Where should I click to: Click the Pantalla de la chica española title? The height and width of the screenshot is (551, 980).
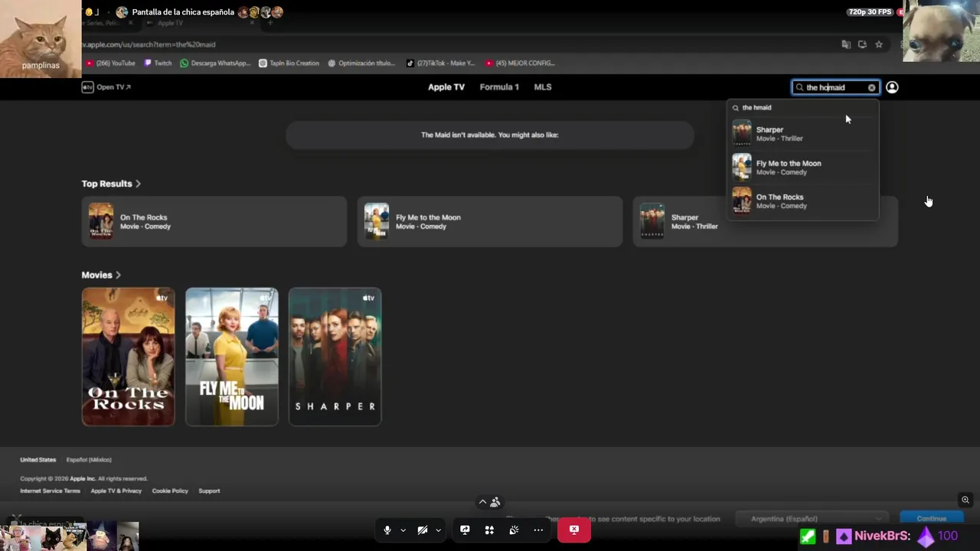[183, 12]
